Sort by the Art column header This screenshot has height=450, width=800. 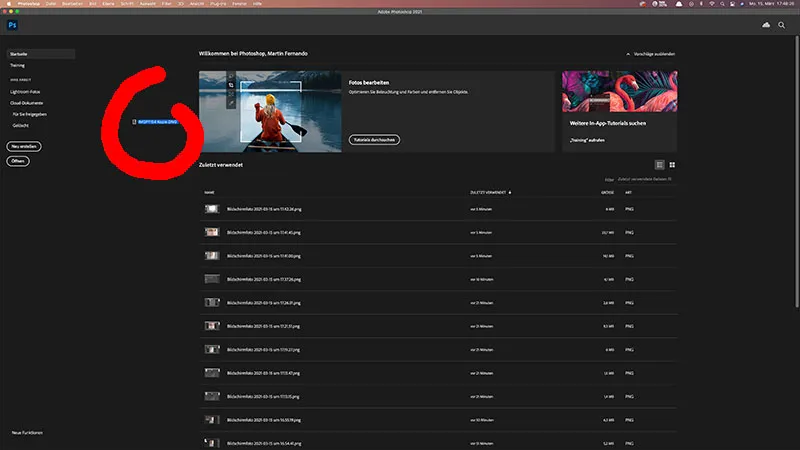coord(629,193)
